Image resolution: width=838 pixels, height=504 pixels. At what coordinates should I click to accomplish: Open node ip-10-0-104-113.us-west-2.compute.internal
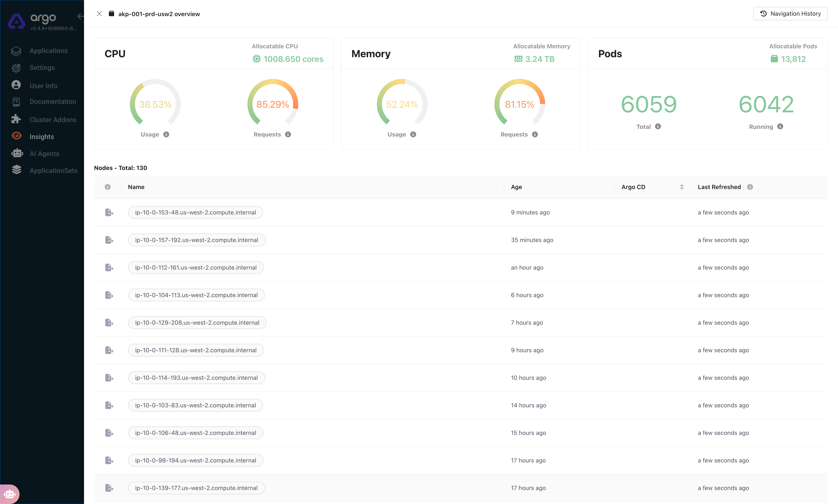pyautogui.click(x=196, y=295)
